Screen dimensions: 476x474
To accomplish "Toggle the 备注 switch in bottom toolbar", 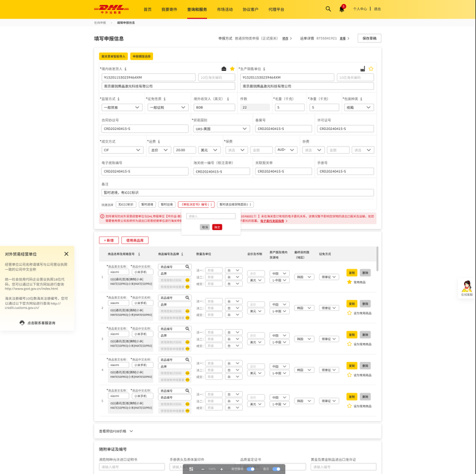I will pos(276,469).
